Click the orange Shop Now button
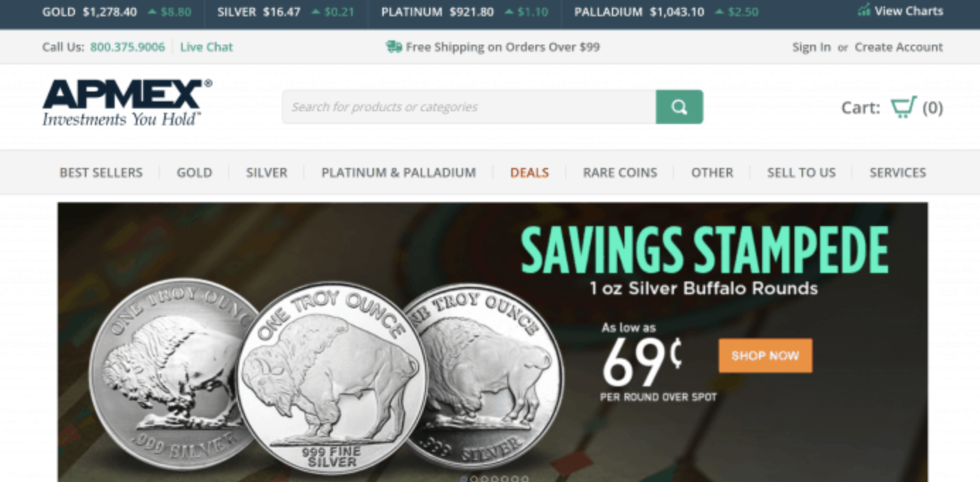The width and height of the screenshot is (980, 482). (x=765, y=356)
